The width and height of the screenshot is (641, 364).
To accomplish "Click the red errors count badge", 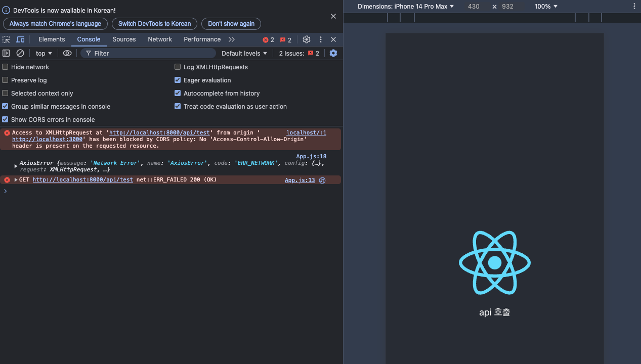I will [x=268, y=39].
